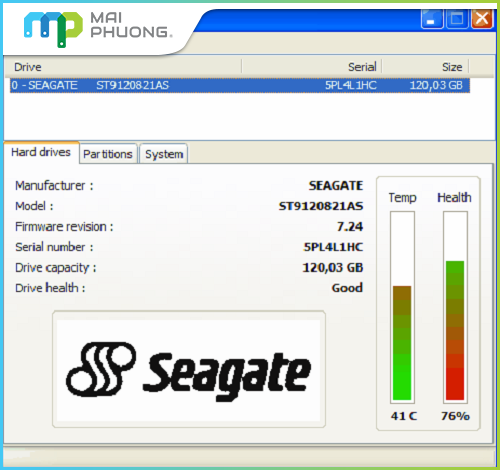Sort by the Serial column header
This screenshot has width=500, height=470.
(312, 67)
